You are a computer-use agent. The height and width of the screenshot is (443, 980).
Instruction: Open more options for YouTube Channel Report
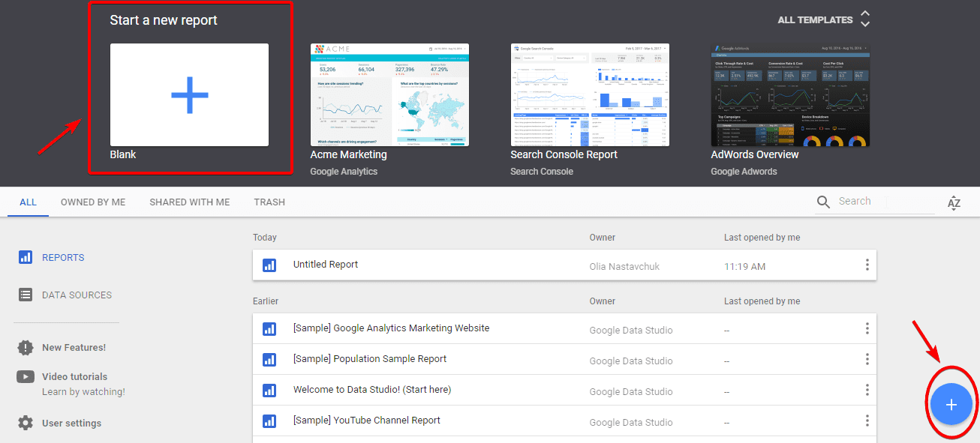867,421
